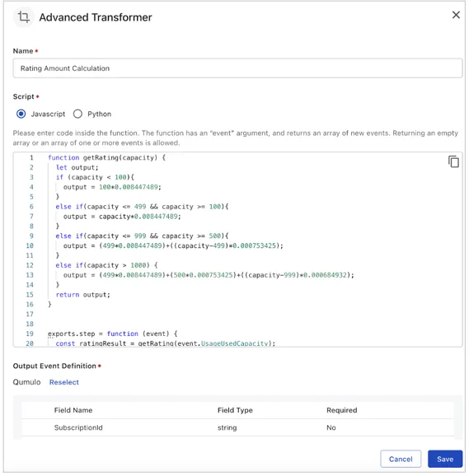Image resolution: width=469 pixels, height=476 pixels.
Task: Click the Name input field
Action: click(x=237, y=68)
